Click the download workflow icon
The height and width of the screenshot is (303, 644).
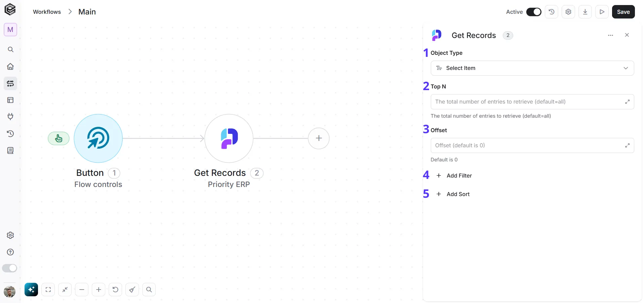(x=585, y=12)
